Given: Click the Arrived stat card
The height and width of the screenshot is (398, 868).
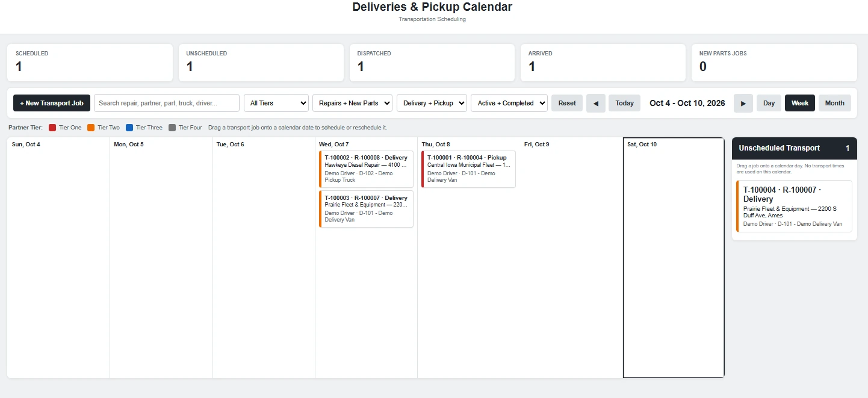Looking at the screenshot, I should pyautogui.click(x=603, y=63).
